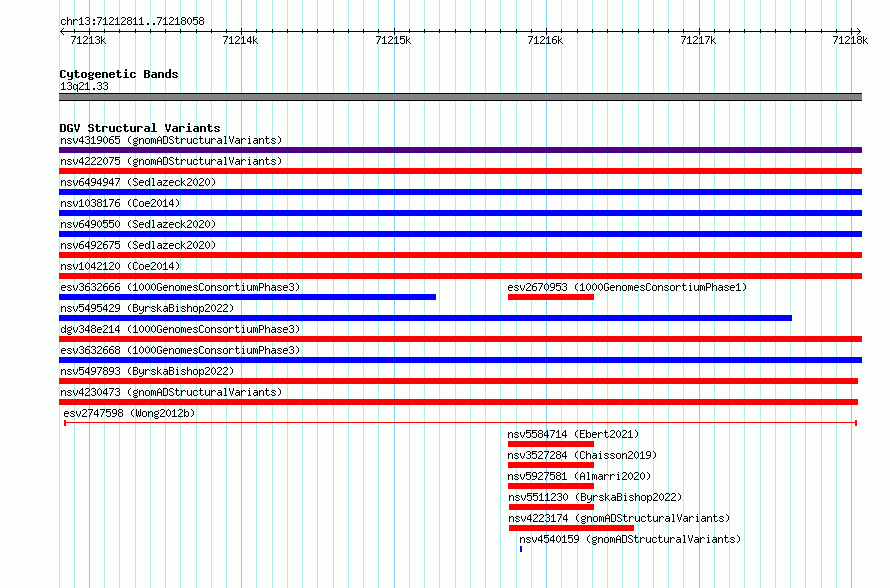Click the red nsv5511230 variant bar

[x=551, y=507]
